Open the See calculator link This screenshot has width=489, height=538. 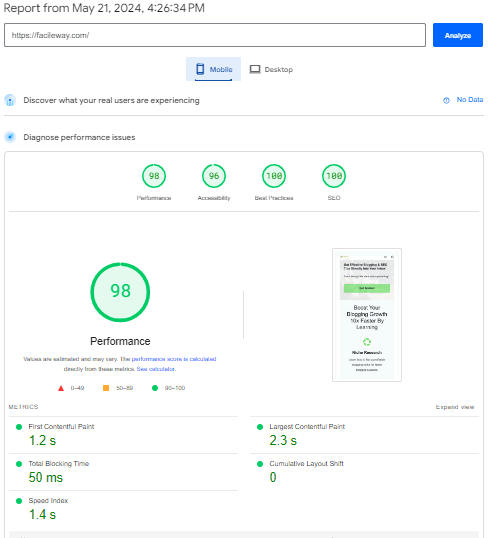coord(156,369)
